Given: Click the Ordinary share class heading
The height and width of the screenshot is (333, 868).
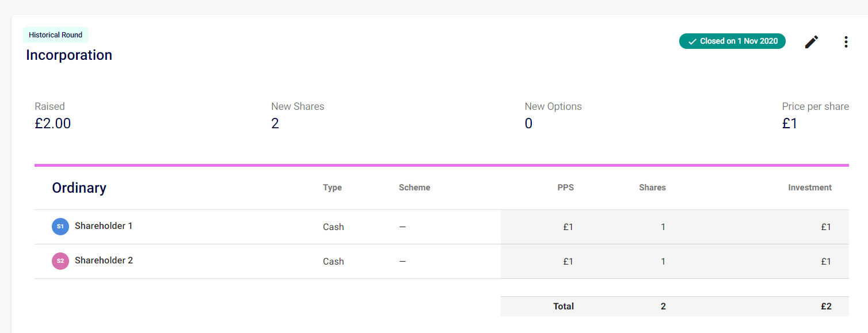Looking at the screenshot, I should tap(79, 188).
